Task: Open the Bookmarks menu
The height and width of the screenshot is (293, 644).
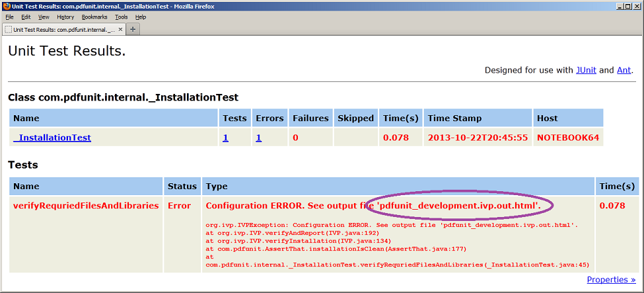Action: [x=94, y=17]
